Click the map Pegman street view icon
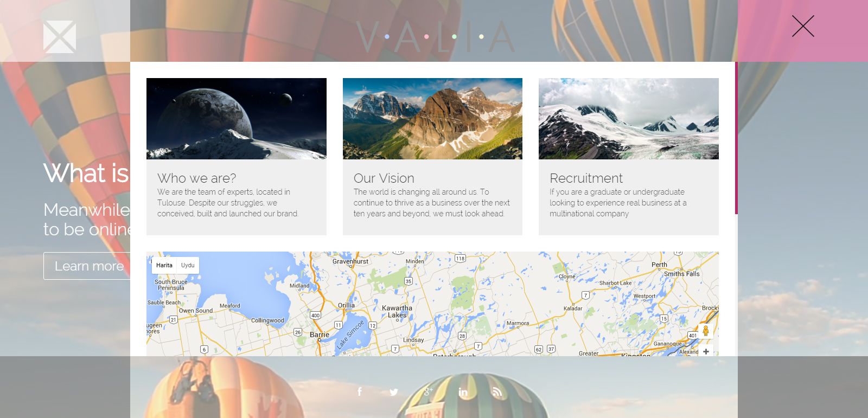 pos(706,331)
